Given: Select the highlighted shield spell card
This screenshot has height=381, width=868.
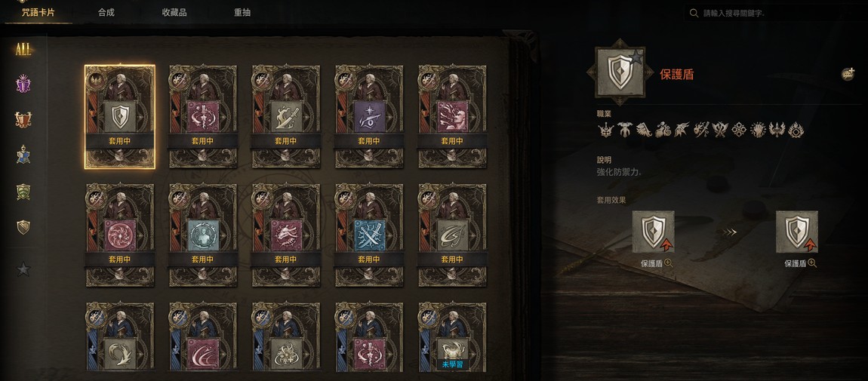Looking at the screenshot, I should pyautogui.click(x=120, y=117).
